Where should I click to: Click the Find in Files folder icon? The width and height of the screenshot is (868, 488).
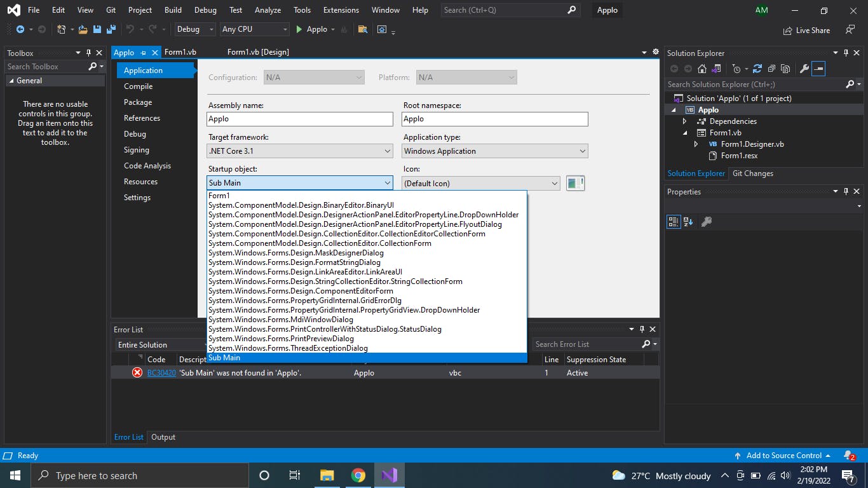tap(363, 29)
